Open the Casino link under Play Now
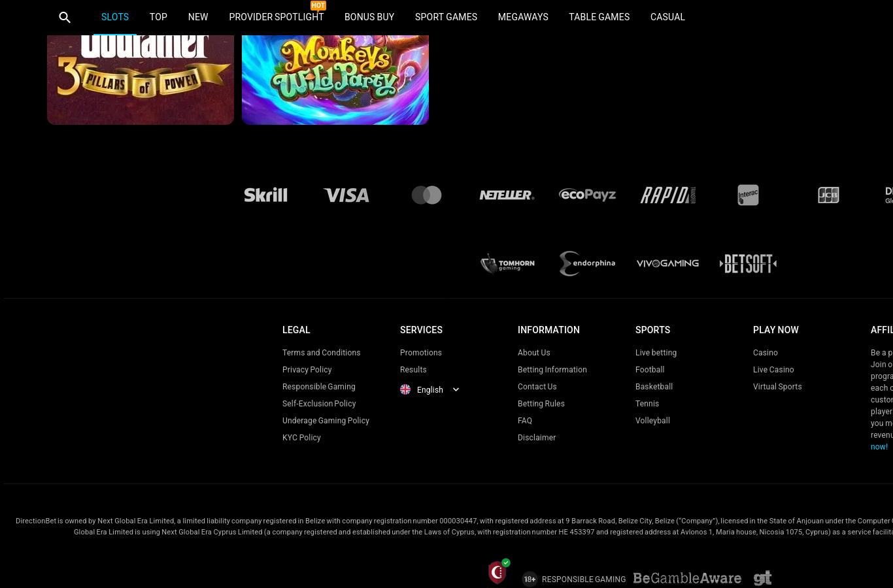Viewport: 893px width, 588px height. 766,353
